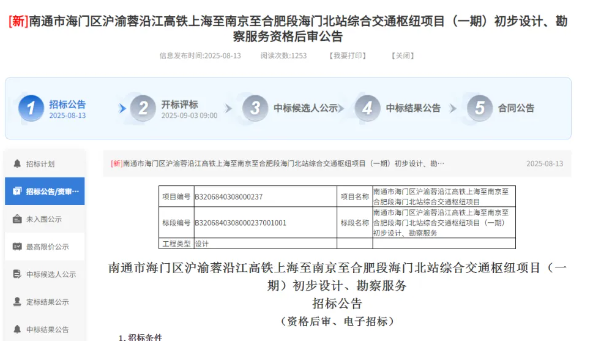Click the 标段名称 table label
Viewport: 592px width, 364px height.
(355, 222)
